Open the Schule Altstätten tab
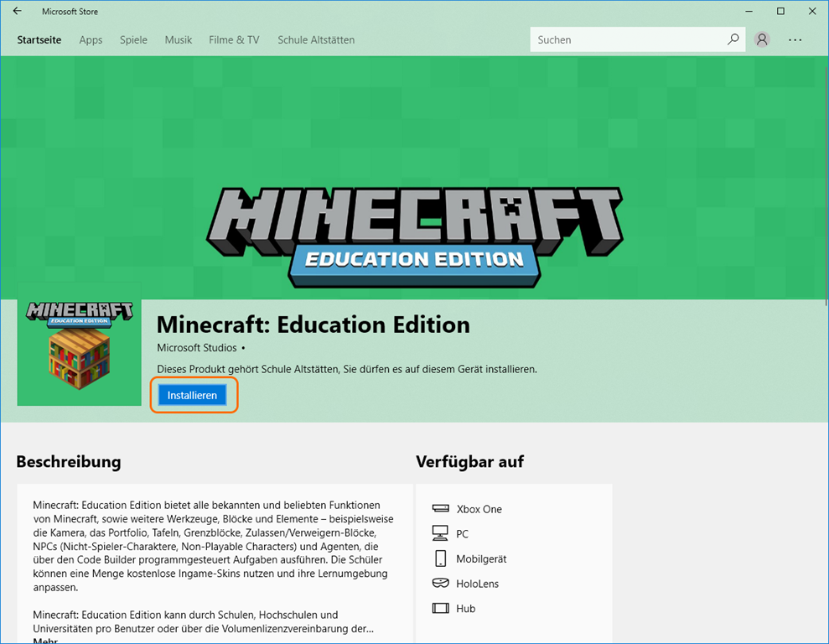The height and width of the screenshot is (644, 829). (x=316, y=40)
